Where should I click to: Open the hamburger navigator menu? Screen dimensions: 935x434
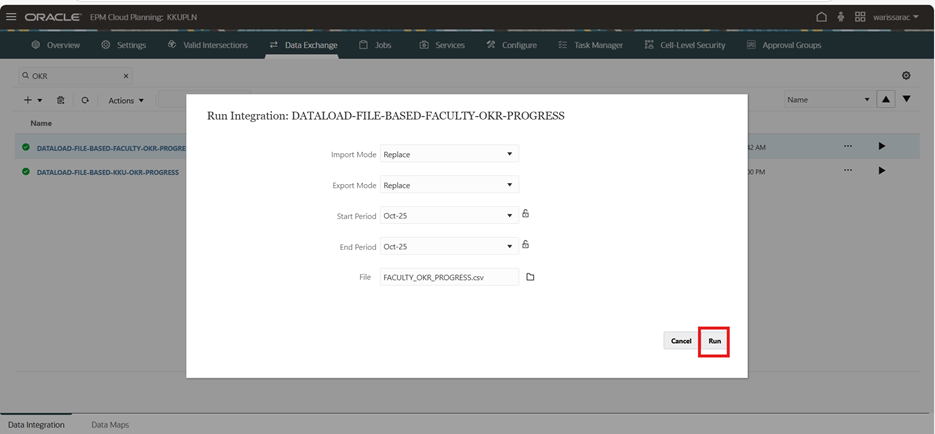(x=11, y=17)
